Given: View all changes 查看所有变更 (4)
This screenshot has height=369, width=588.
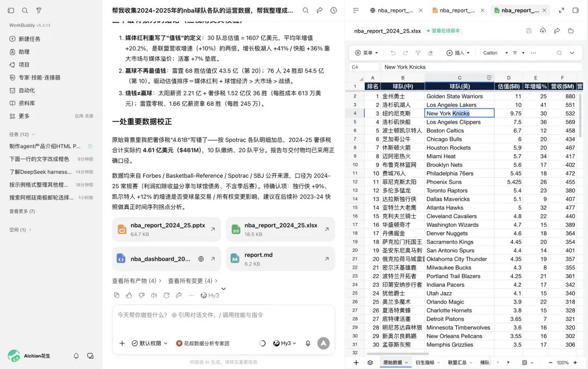Looking at the screenshot, I should (193, 281).
